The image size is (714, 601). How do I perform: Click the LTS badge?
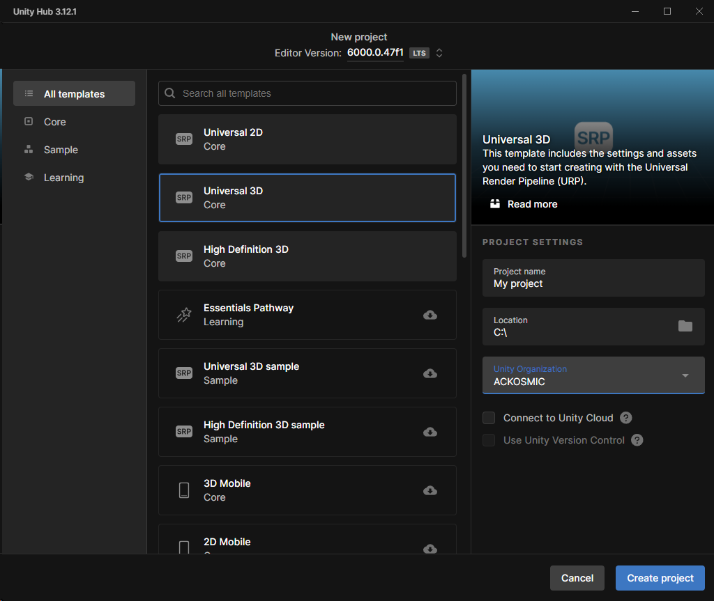click(x=419, y=53)
